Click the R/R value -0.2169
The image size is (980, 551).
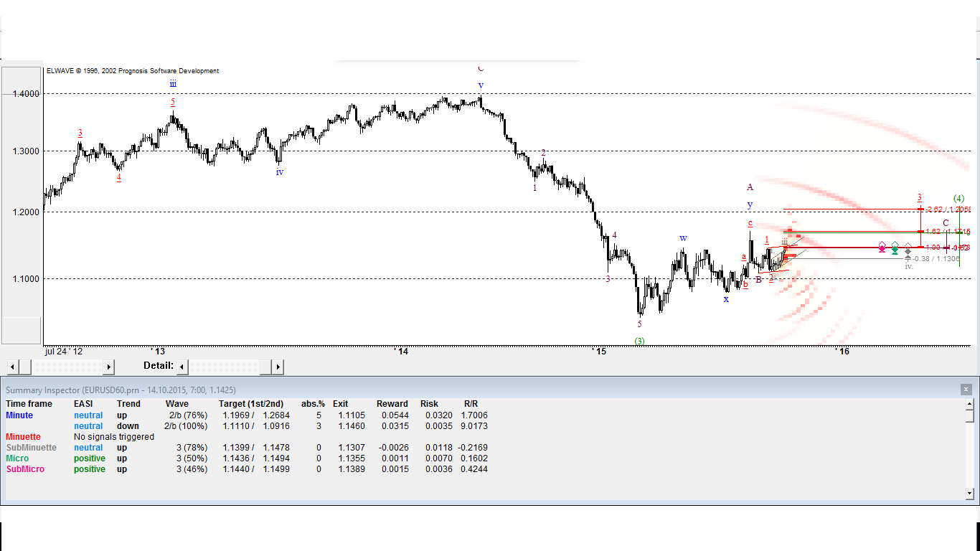pos(473,448)
